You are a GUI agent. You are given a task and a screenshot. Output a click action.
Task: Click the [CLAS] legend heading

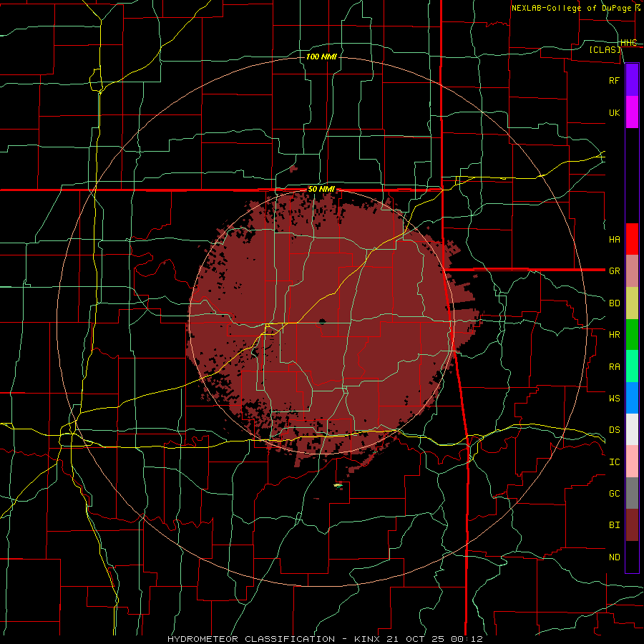click(x=605, y=49)
